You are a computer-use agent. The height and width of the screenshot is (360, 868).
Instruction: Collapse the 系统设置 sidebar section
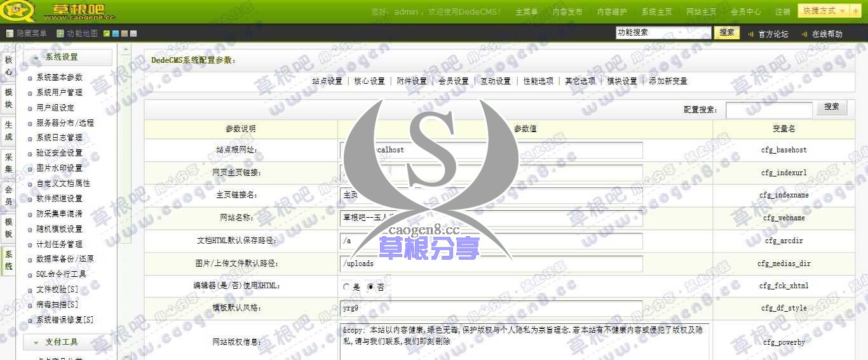67,57
